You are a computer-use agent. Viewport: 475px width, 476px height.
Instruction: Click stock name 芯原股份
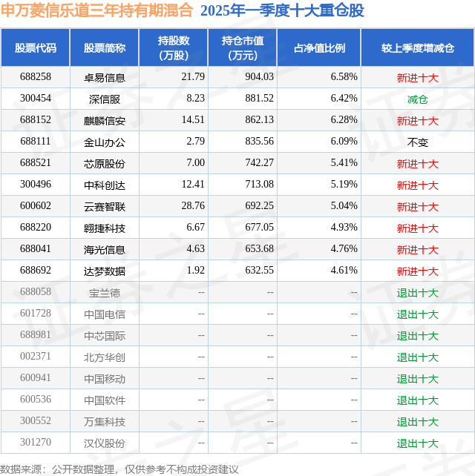105,164
